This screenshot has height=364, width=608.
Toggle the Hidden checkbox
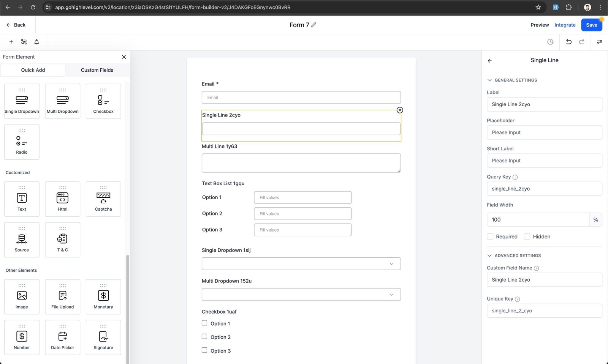(x=527, y=236)
